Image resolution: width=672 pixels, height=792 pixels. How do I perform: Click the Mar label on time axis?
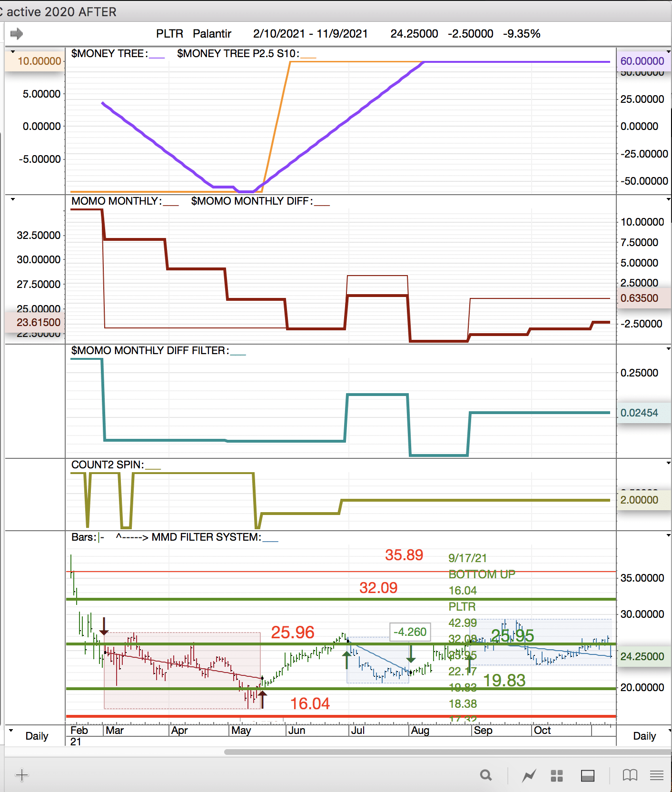115,731
